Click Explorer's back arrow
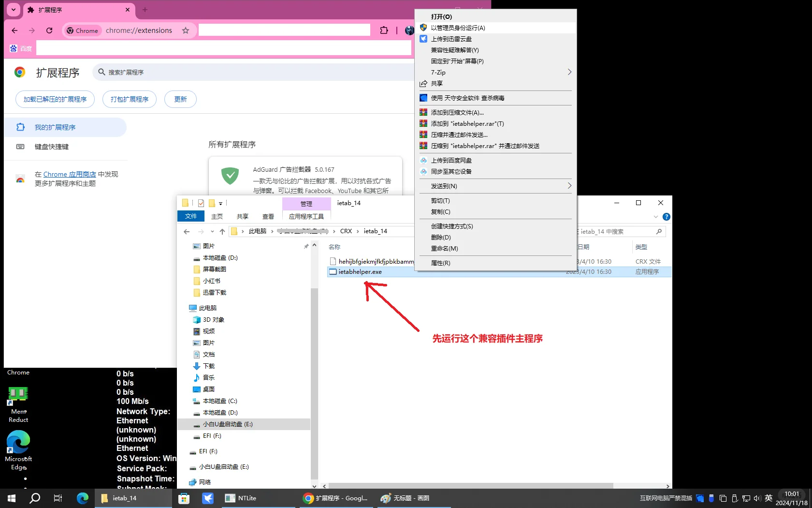Image resolution: width=812 pixels, height=508 pixels. (x=187, y=232)
